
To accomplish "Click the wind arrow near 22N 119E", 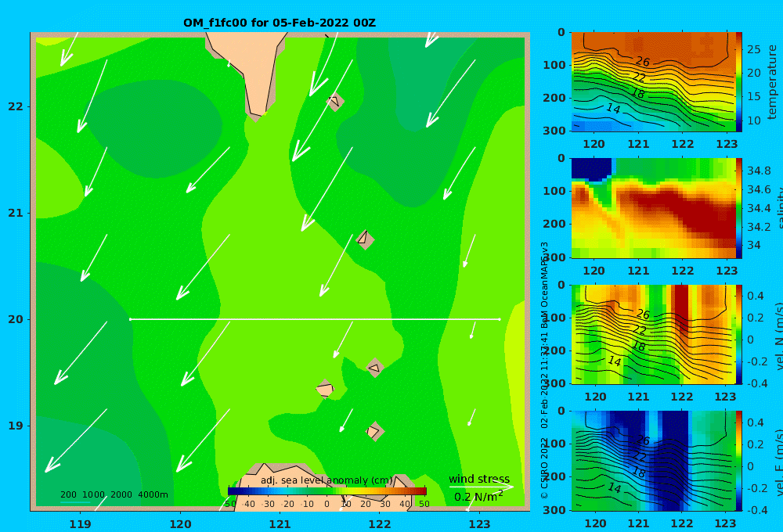I will pyautogui.click(x=92, y=96).
